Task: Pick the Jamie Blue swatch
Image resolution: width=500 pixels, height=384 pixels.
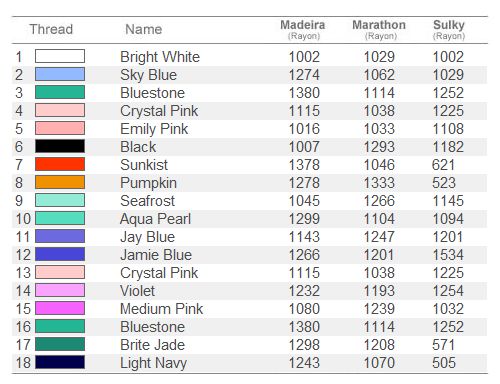Action: (60, 254)
